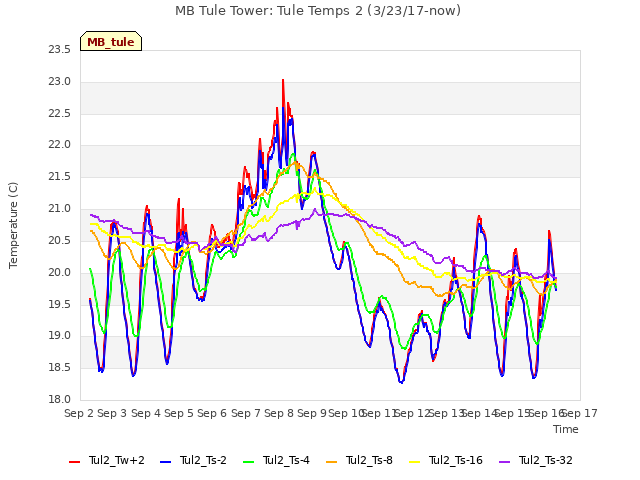Viewport: 640px width, 480px height.
Task: Click the Sep 7 x-axis tick label
Action: tap(246, 413)
